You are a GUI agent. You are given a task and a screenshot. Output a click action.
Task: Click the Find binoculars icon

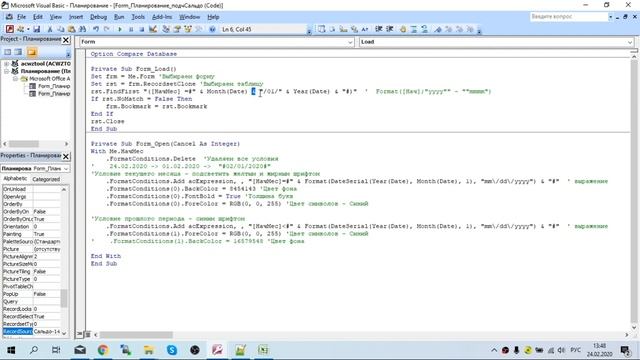[x=82, y=29]
